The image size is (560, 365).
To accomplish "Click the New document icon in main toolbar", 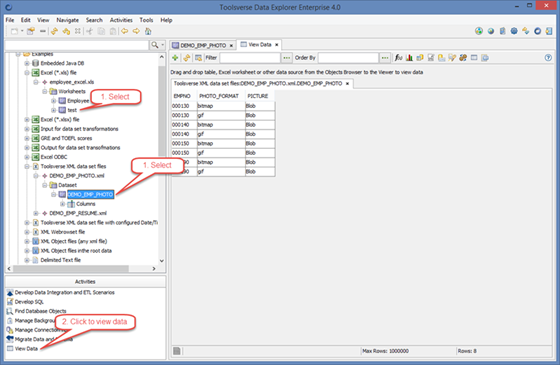I will (x=14, y=31).
